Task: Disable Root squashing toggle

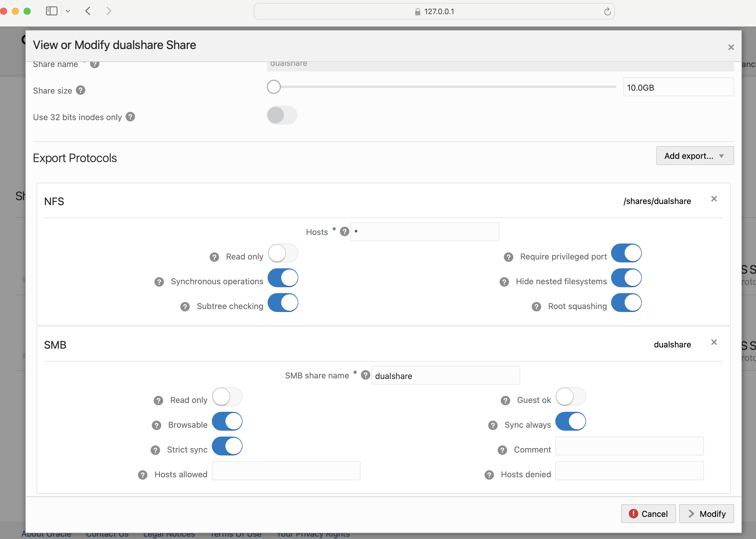Action: pyautogui.click(x=626, y=303)
